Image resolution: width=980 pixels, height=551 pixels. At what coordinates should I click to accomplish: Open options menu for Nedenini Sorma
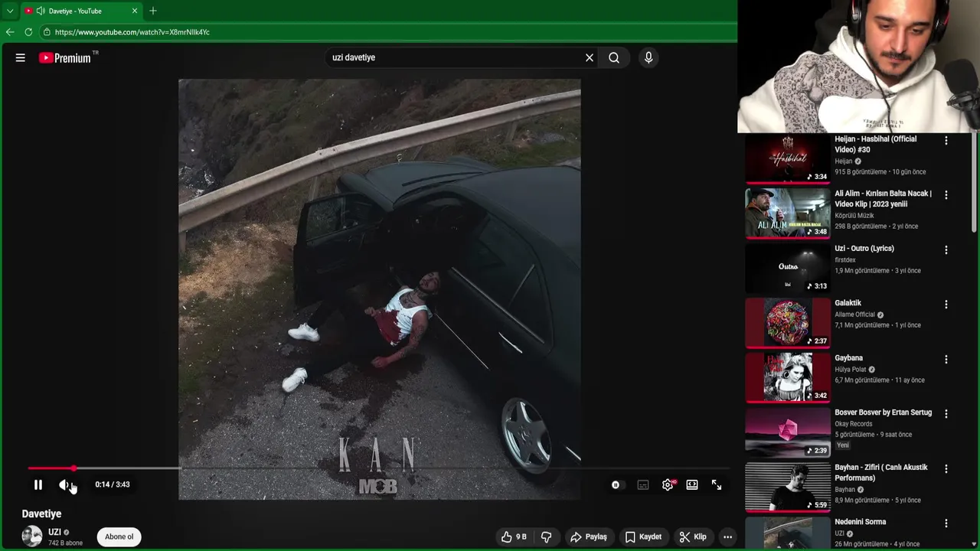[x=946, y=523]
